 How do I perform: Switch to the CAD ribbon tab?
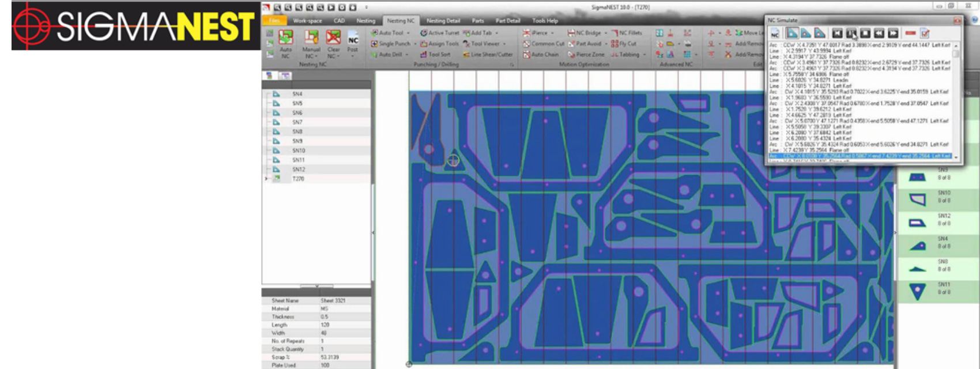tap(339, 21)
